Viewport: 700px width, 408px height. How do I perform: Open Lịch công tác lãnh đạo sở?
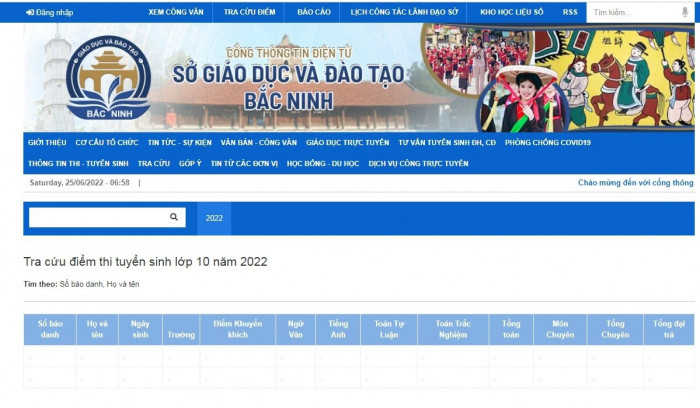[x=405, y=12]
